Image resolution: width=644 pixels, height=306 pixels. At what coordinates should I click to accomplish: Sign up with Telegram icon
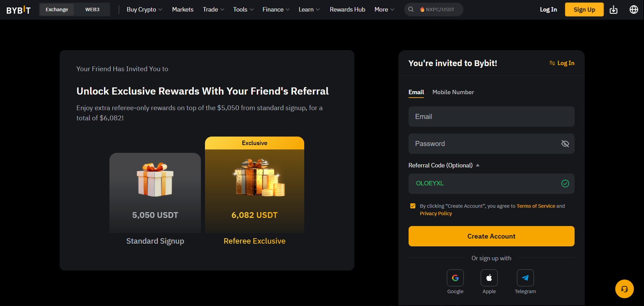click(x=525, y=278)
